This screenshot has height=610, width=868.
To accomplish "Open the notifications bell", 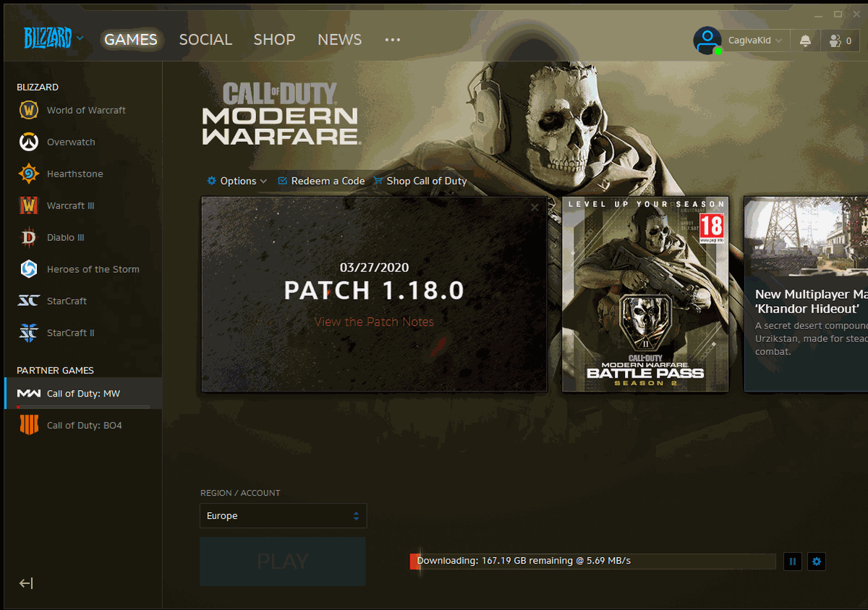I will coord(805,41).
